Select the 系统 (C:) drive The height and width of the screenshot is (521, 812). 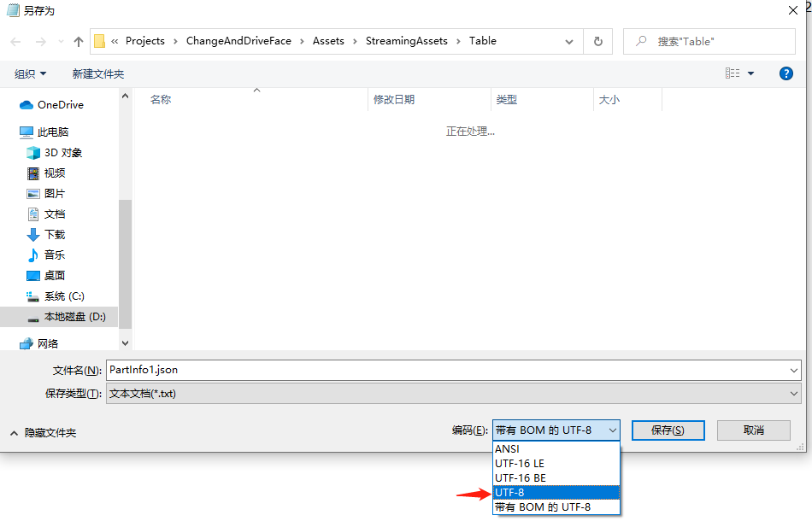[56, 296]
